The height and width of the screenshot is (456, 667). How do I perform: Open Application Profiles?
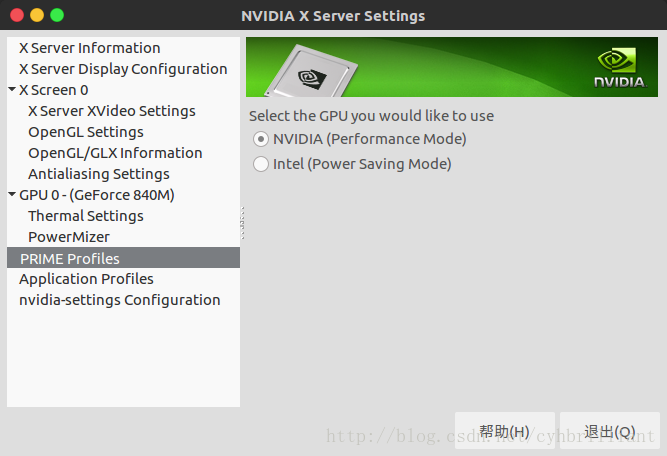click(86, 279)
